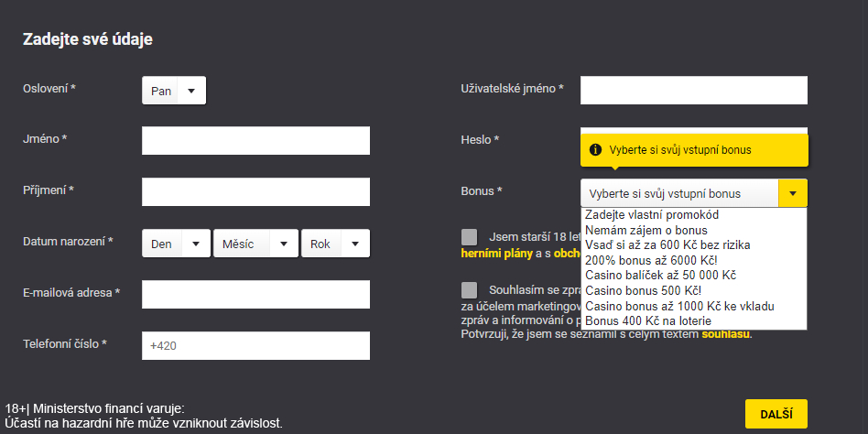Select Zadejte vlastní promokód option

tap(694, 215)
